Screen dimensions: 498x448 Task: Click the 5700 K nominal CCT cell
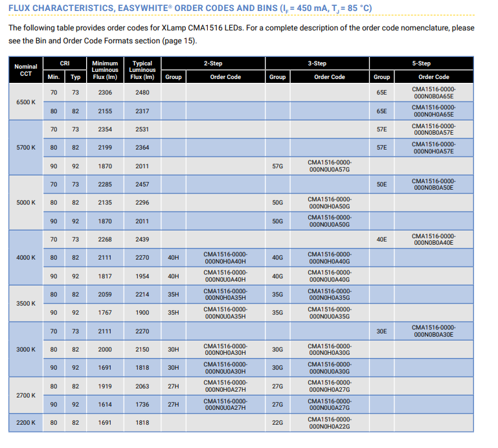pyautogui.click(x=26, y=148)
